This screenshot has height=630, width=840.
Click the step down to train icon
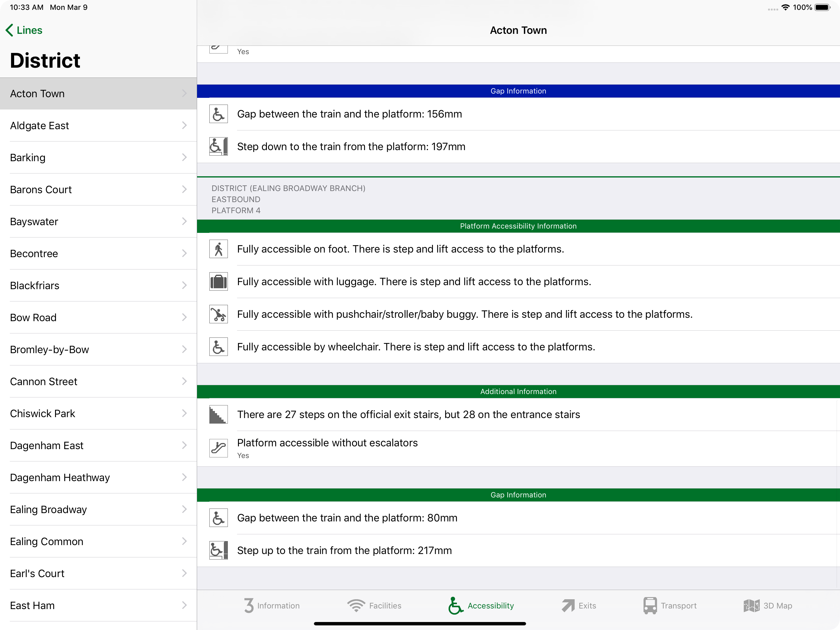pyautogui.click(x=218, y=147)
